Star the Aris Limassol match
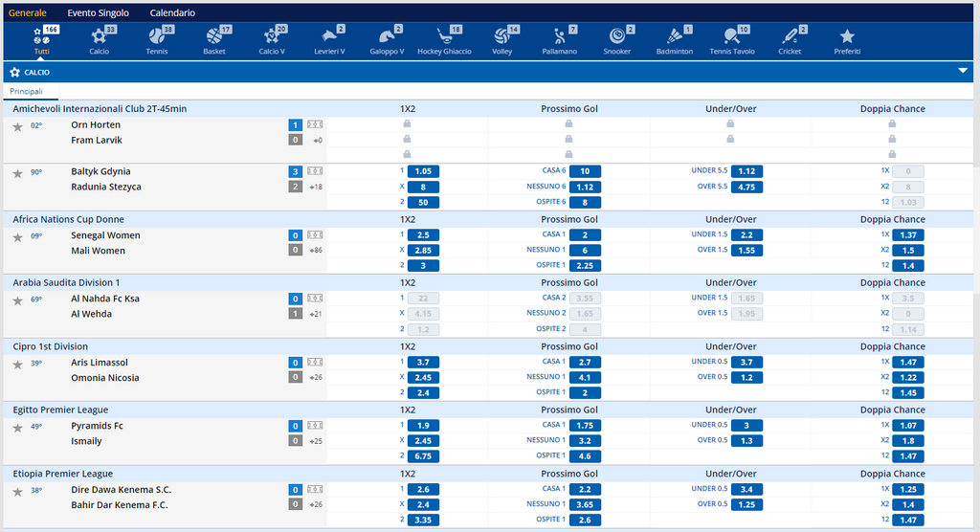 [17, 365]
